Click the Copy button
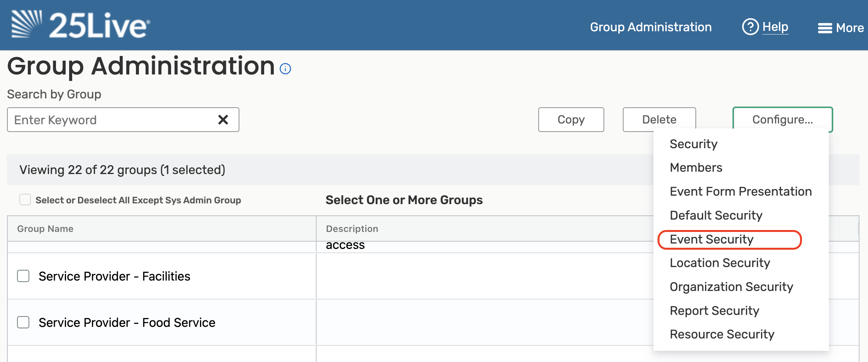 [x=571, y=120]
